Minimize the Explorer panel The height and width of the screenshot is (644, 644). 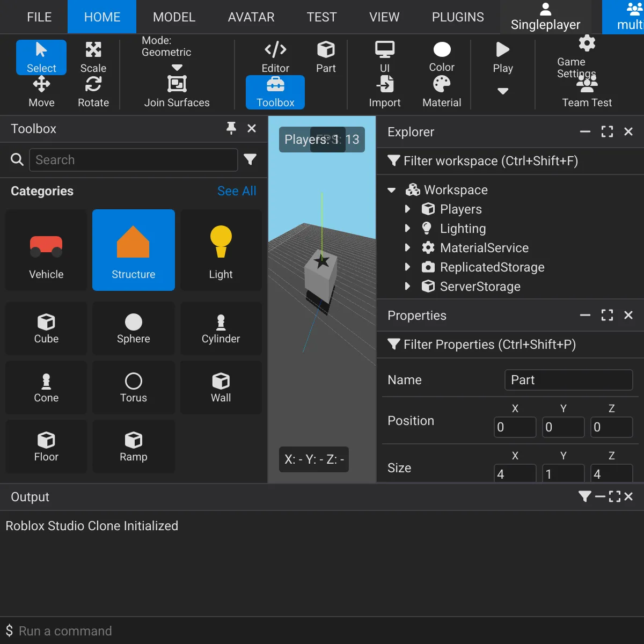(x=586, y=131)
